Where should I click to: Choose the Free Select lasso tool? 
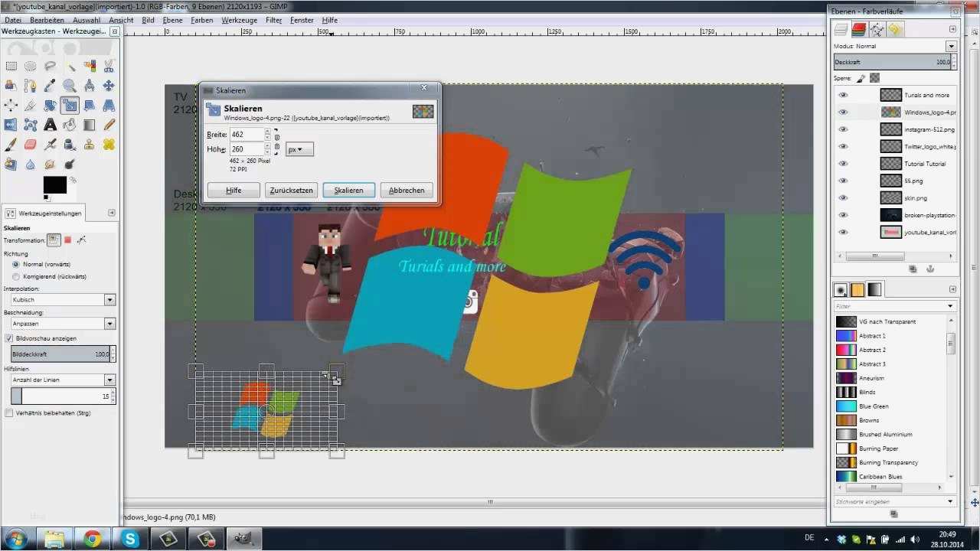[x=50, y=66]
